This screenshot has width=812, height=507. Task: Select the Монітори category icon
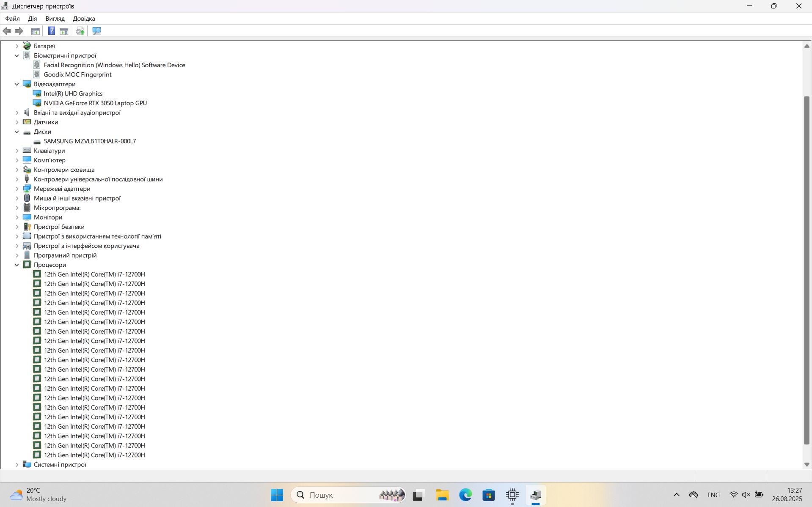[x=27, y=217]
